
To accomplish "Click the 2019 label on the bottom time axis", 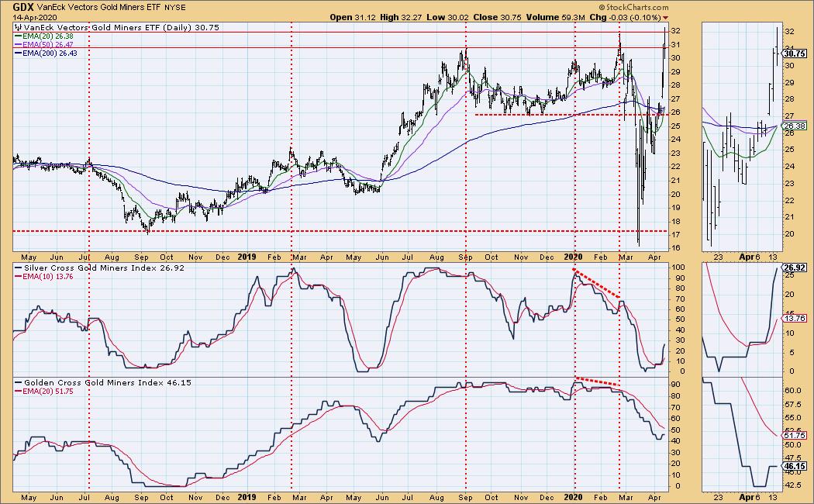I will (247, 497).
